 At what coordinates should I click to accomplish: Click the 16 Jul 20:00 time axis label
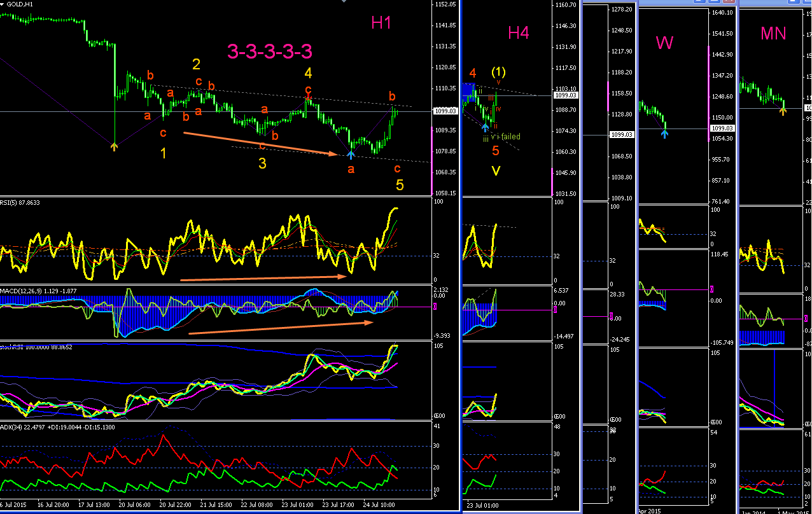click(x=53, y=504)
